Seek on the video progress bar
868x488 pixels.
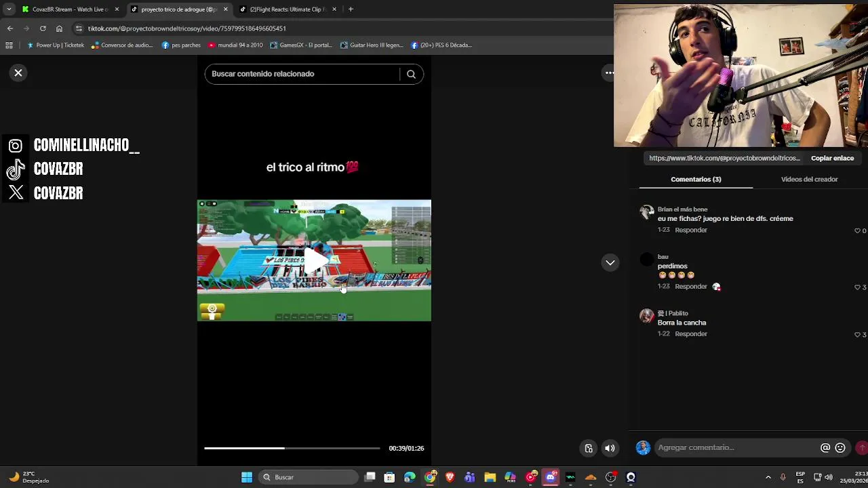pyautogui.click(x=292, y=448)
